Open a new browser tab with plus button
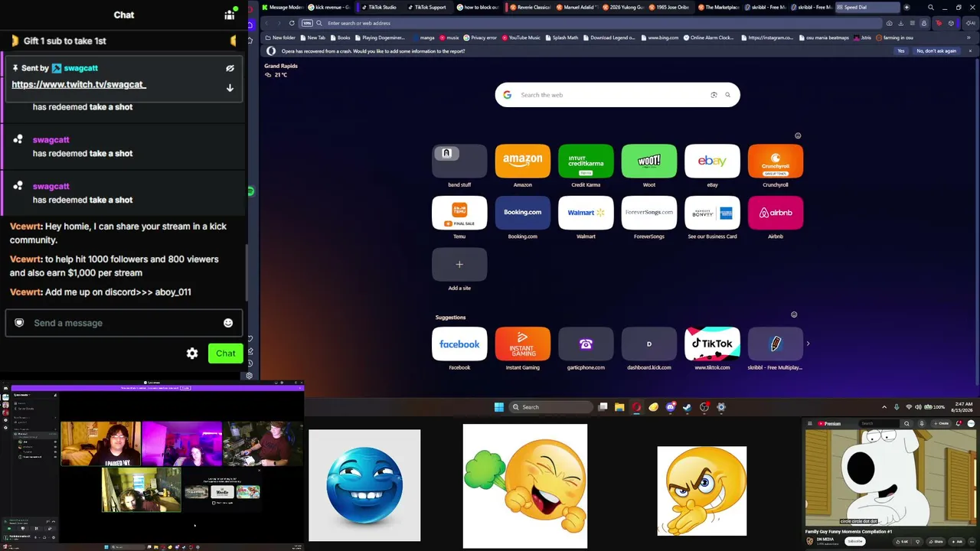This screenshot has width=980, height=551. [x=906, y=7]
